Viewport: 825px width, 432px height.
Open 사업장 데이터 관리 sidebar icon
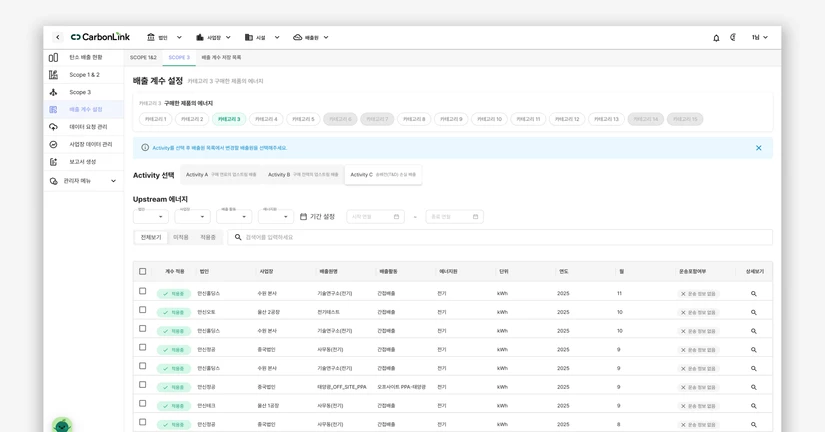point(53,144)
